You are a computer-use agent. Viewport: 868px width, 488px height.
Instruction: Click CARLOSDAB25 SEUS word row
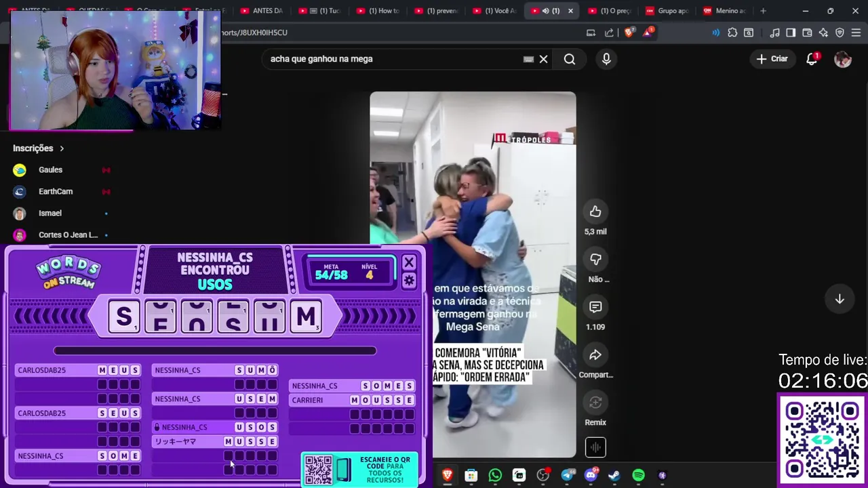pyautogui.click(x=78, y=413)
